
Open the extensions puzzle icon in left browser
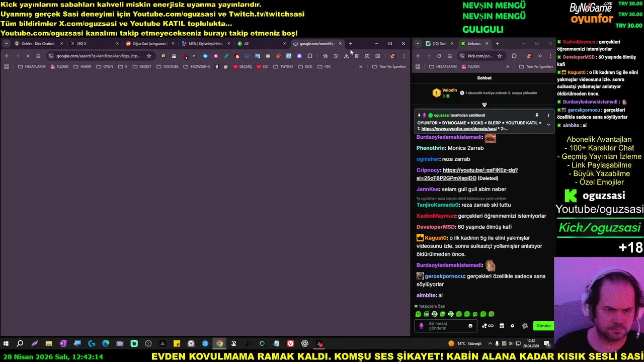click(x=310, y=56)
